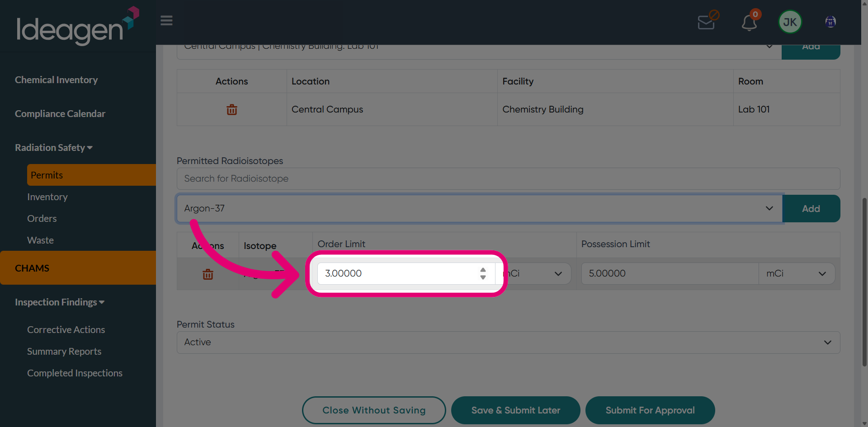This screenshot has width=868, height=427.
Task: Open the CHAMS section
Action: pos(78,268)
